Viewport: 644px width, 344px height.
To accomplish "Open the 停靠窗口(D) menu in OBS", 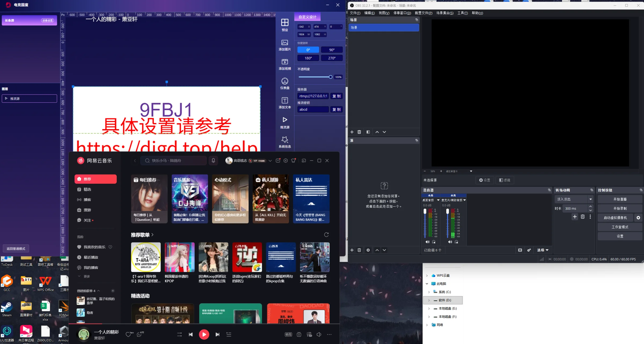I will pos(402,13).
